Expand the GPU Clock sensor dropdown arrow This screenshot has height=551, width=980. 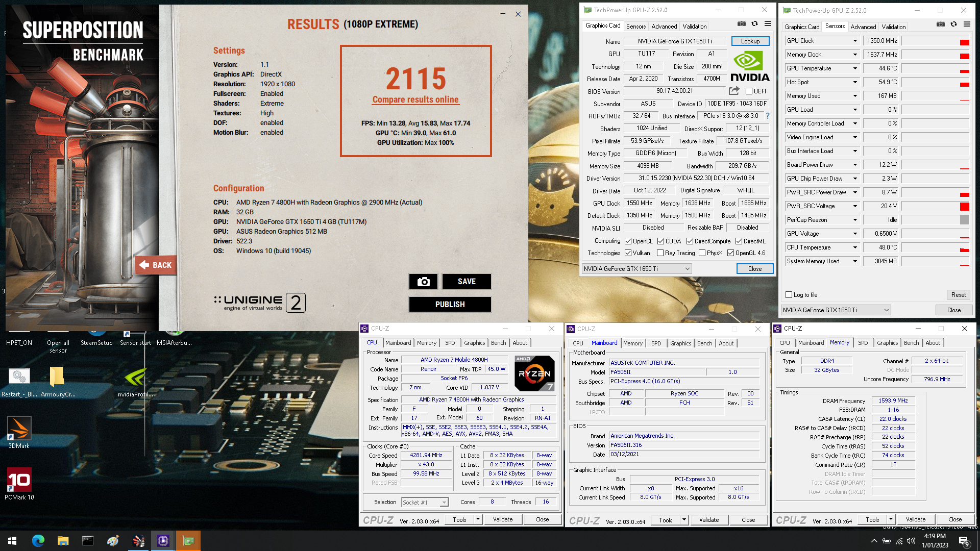point(855,41)
